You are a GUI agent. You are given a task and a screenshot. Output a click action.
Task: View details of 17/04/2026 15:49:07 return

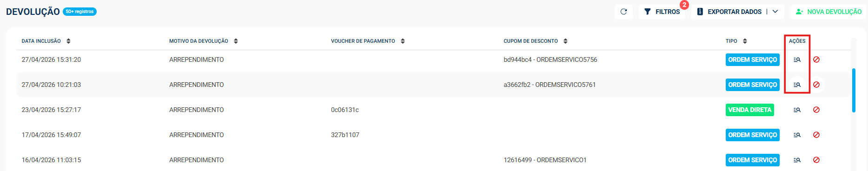797,135
